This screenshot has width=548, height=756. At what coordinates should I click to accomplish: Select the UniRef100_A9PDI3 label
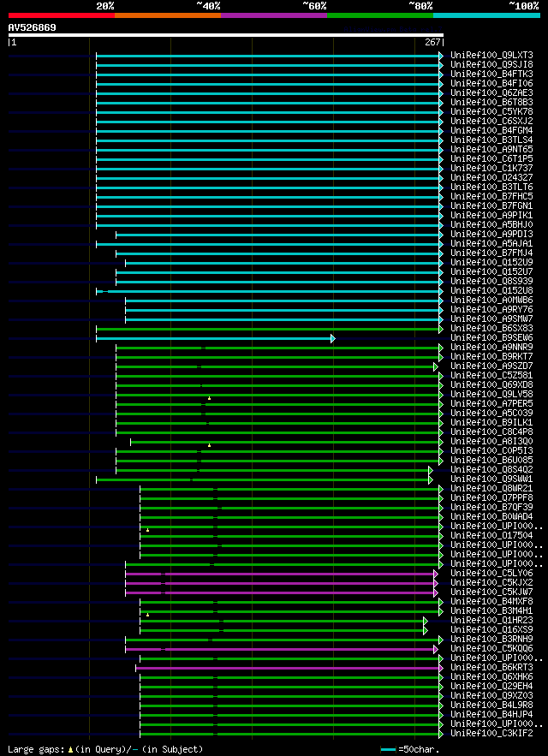pyautogui.click(x=491, y=235)
